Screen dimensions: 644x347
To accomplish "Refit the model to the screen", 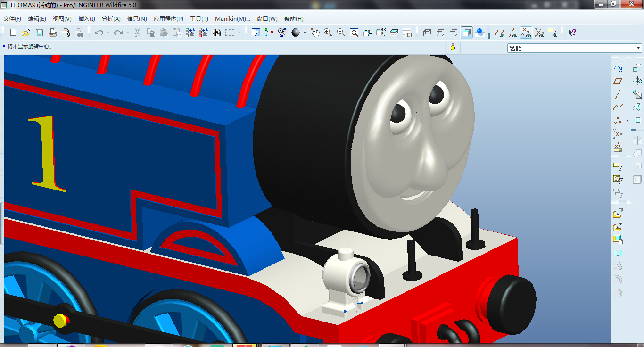I will point(354,33).
